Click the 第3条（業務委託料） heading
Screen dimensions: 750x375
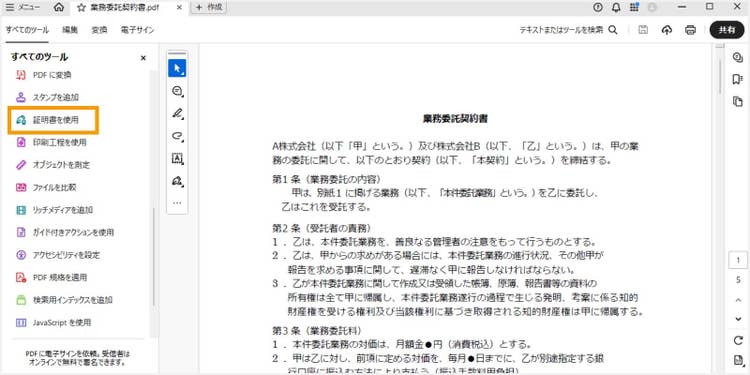pyautogui.click(x=317, y=331)
